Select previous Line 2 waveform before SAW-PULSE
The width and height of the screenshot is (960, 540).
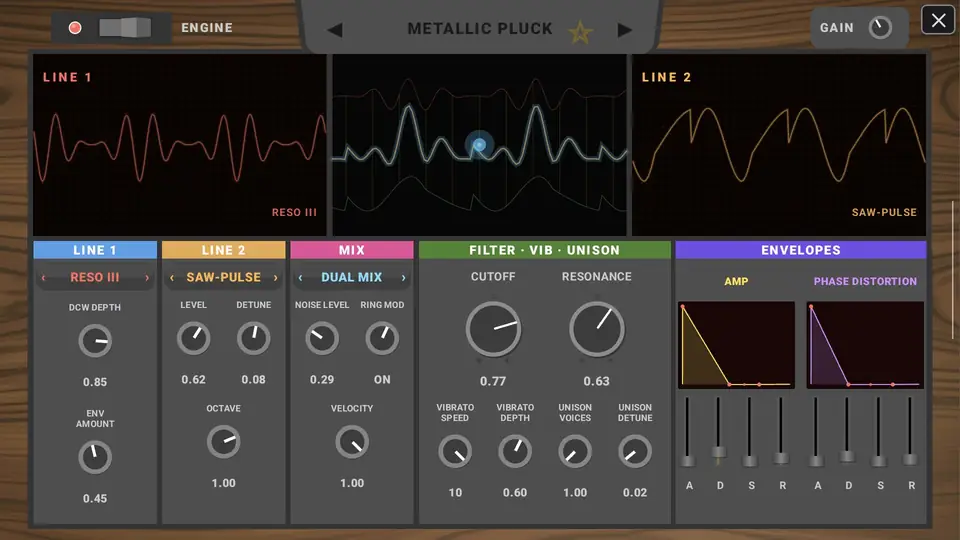pos(172,278)
